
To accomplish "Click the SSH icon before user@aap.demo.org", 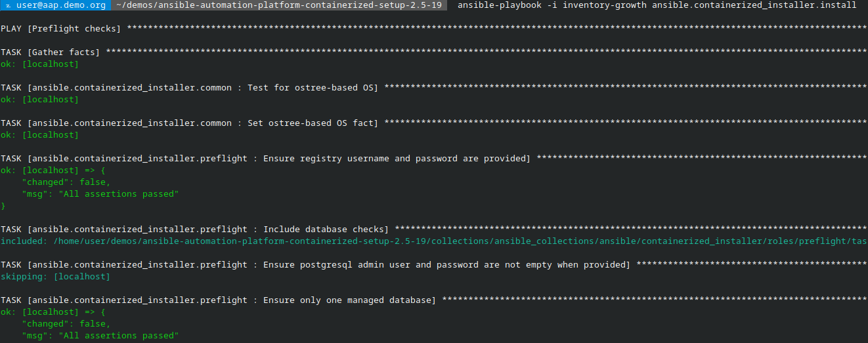I will [8, 5].
